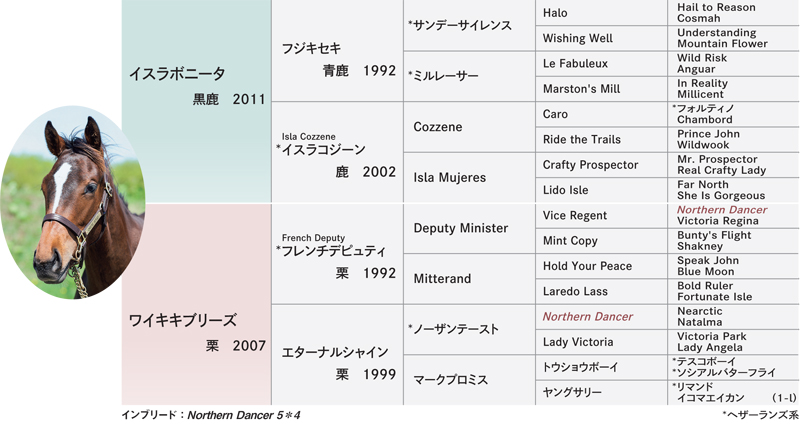800x425 pixels.
Task: Click the サンデーサイレンス entry
Action: (x=469, y=25)
